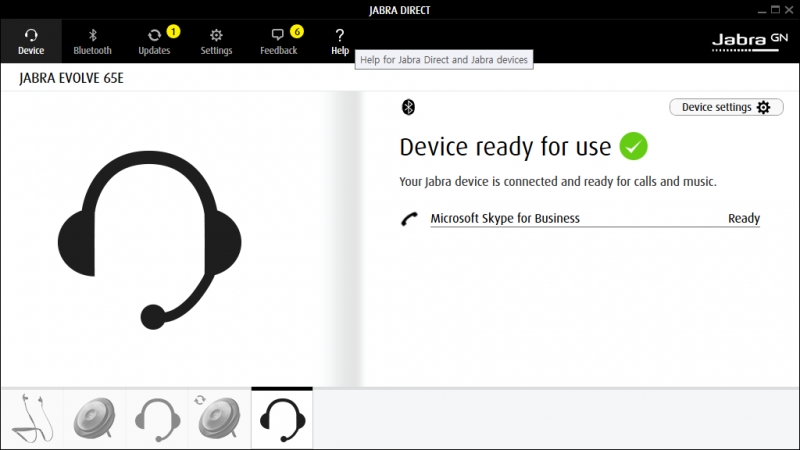Maximize the Jabra Direct window
Image resolution: width=800 pixels, height=450 pixels.
(x=776, y=10)
